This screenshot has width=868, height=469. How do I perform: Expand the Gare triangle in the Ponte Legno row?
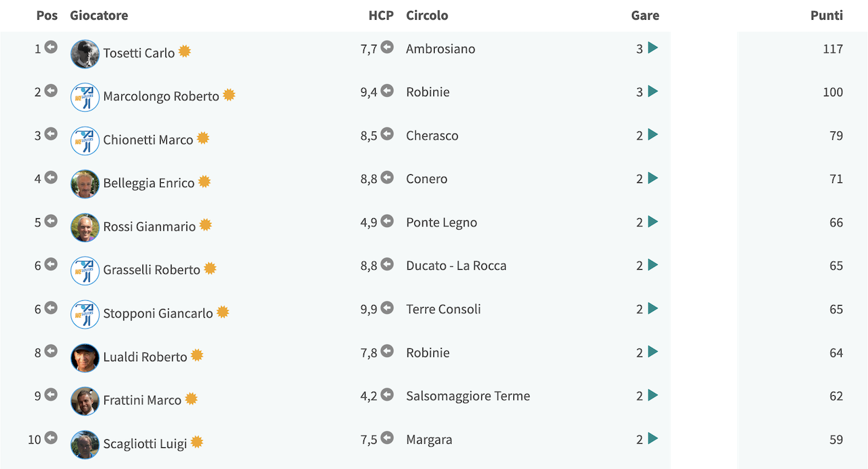(x=653, y=222)
